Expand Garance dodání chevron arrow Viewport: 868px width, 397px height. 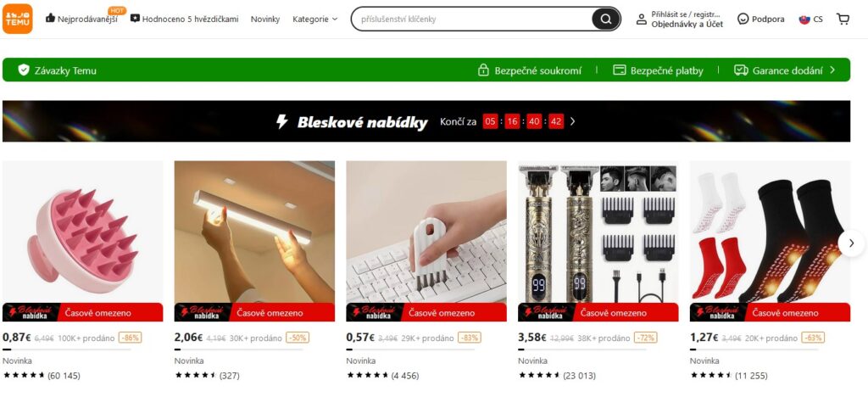click(x=832, y=70)
